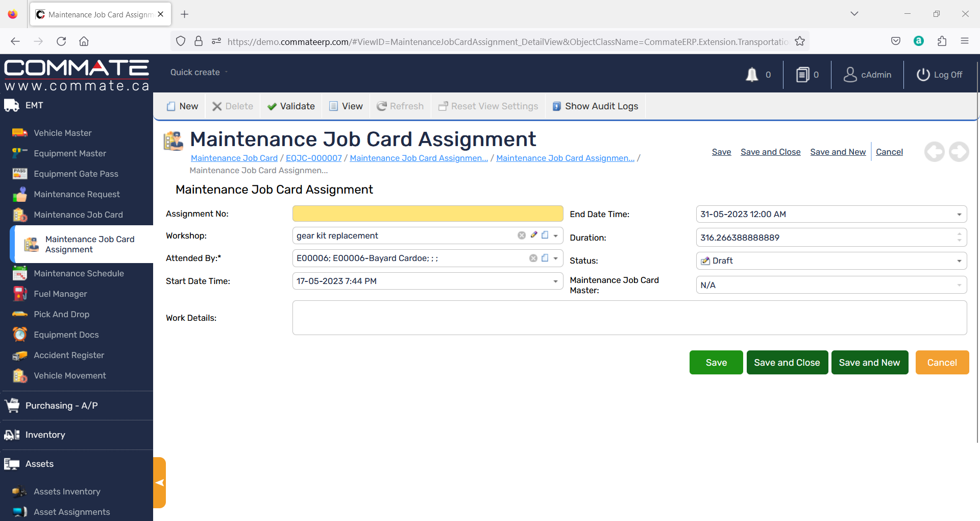Create new Workshop with page icon
Viewport: 980px width, 521px height.
[x=545, y=235]
